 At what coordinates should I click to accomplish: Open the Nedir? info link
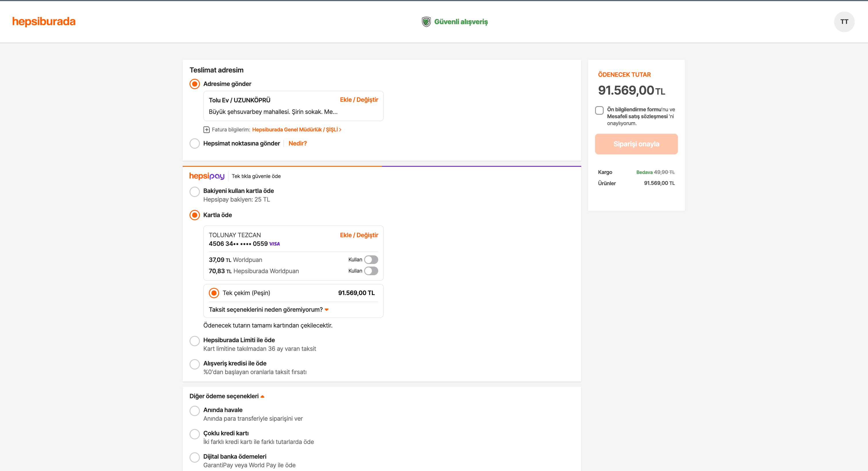tap(297, 143)
